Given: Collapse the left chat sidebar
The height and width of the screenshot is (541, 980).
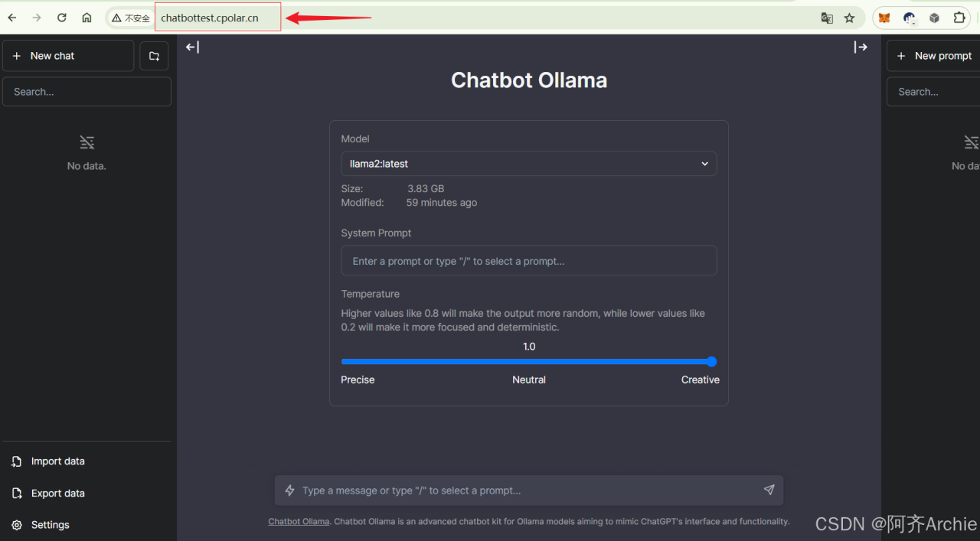Looking at the screenshot, I should coord(192,47).
